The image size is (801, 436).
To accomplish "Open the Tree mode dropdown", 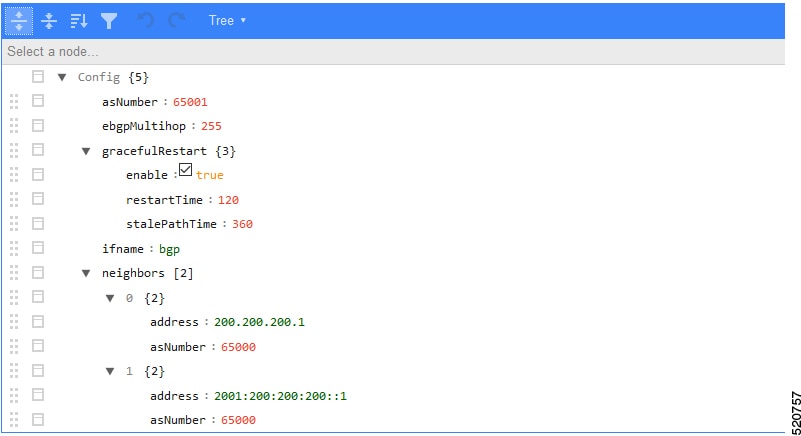I will tap(227, 20).
